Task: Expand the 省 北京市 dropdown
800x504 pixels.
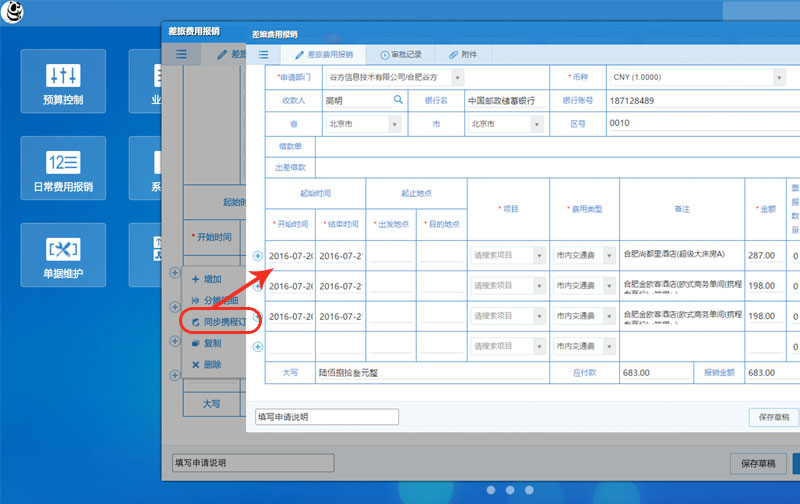Action: click(394, 124)
